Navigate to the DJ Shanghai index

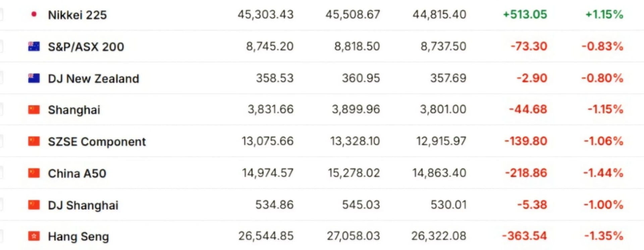[x=83, y=205]
